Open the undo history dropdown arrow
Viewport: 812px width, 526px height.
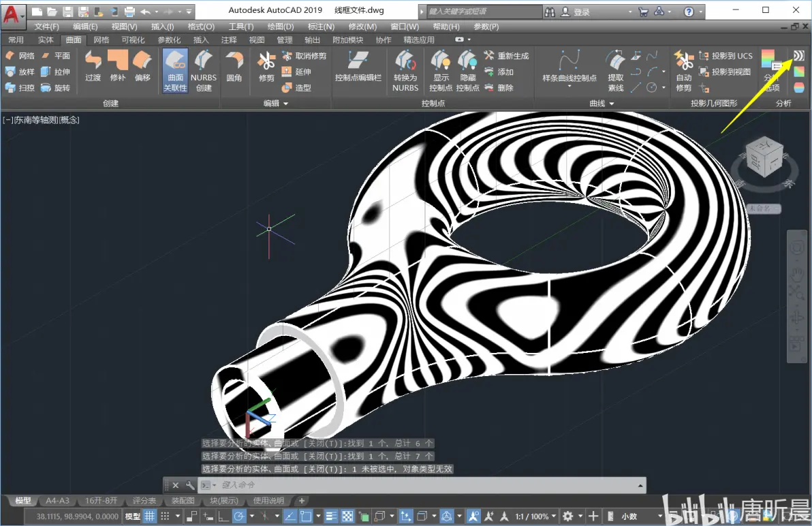tap(157, 12)
